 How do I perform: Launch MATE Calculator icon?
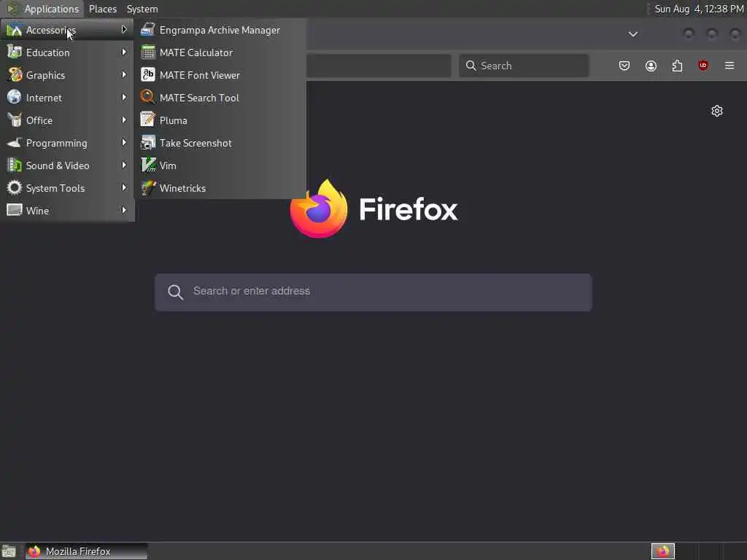click(x=147, y=52)
